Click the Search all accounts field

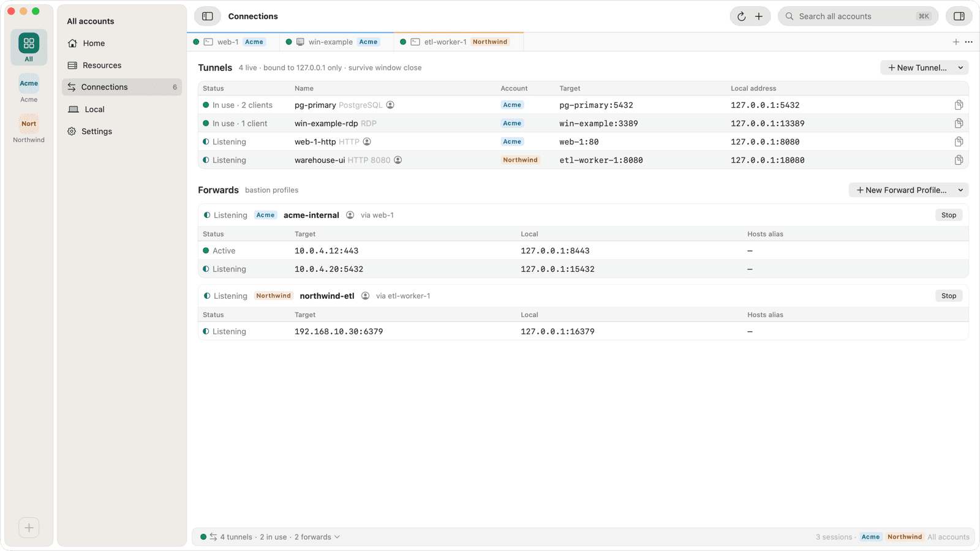click(x=858, y=17)
